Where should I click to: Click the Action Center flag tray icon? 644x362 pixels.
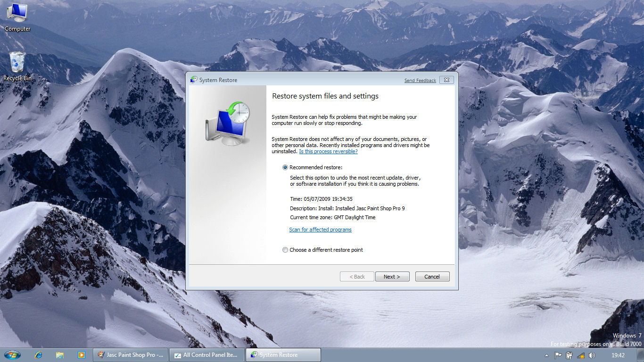(x=558, y=355)
